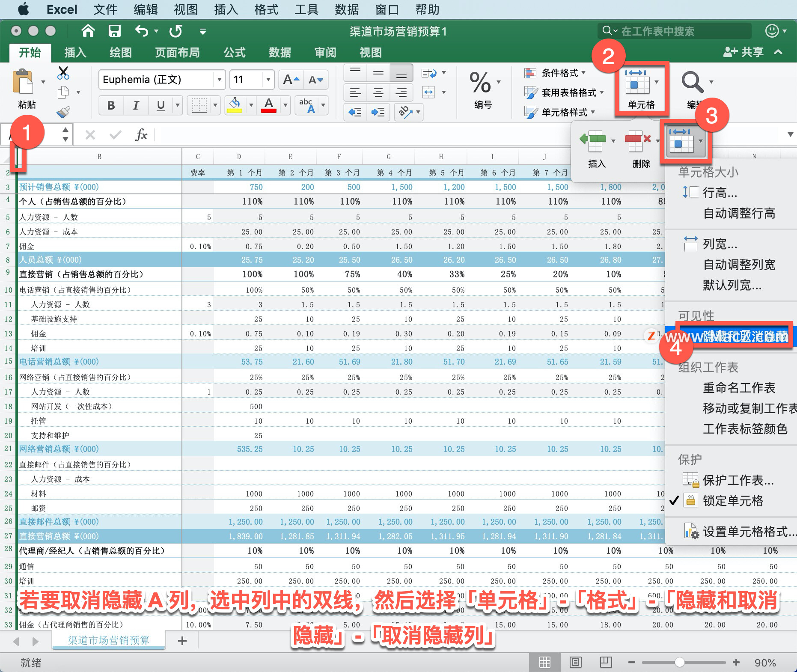Undo the last action
Screen dimensions: 797x672
pyautogui.click(x=142, y=31)
